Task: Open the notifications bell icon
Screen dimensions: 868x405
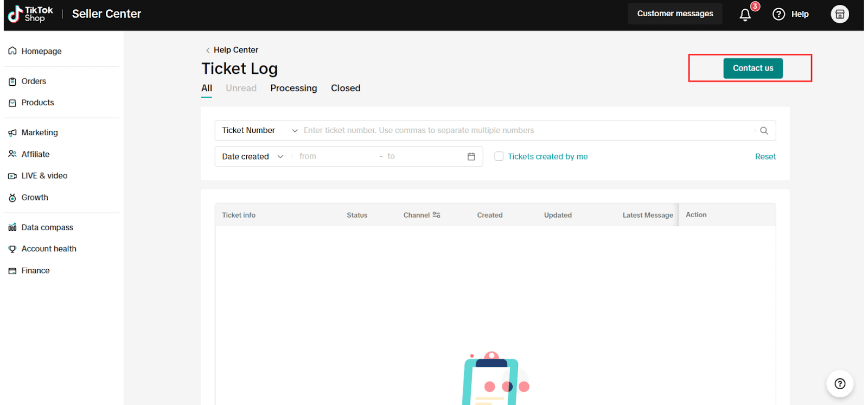Action: click(x=745, y=15)
